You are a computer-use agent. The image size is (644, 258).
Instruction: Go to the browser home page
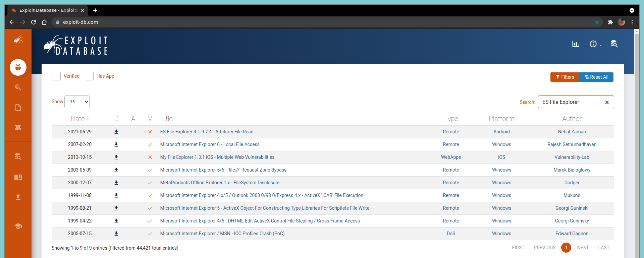point(44,22)
